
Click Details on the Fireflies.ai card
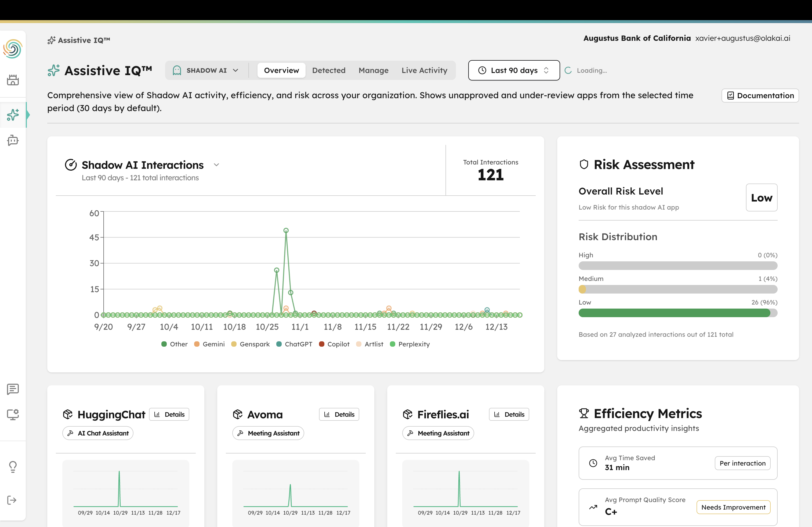(509, 414)
